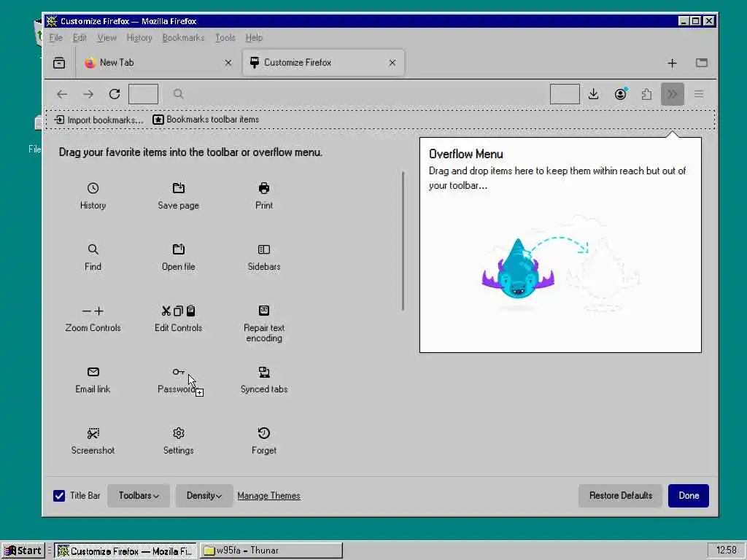Click the Manage Themes link

coord(268,496)
